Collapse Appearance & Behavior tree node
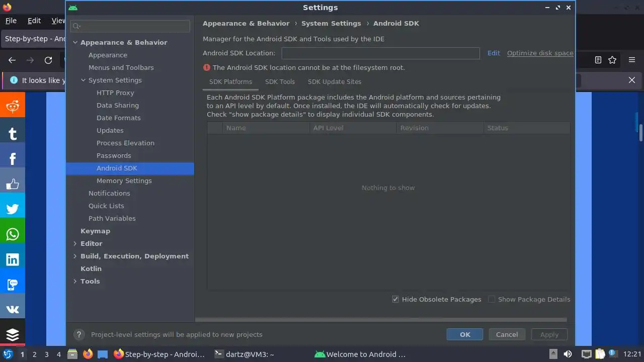 75,42
